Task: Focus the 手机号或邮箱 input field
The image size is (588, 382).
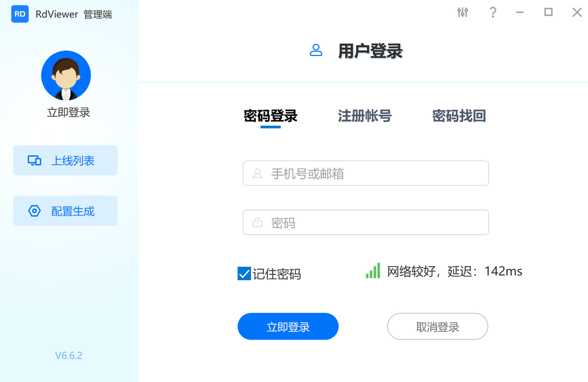Action: click(366, 173)
